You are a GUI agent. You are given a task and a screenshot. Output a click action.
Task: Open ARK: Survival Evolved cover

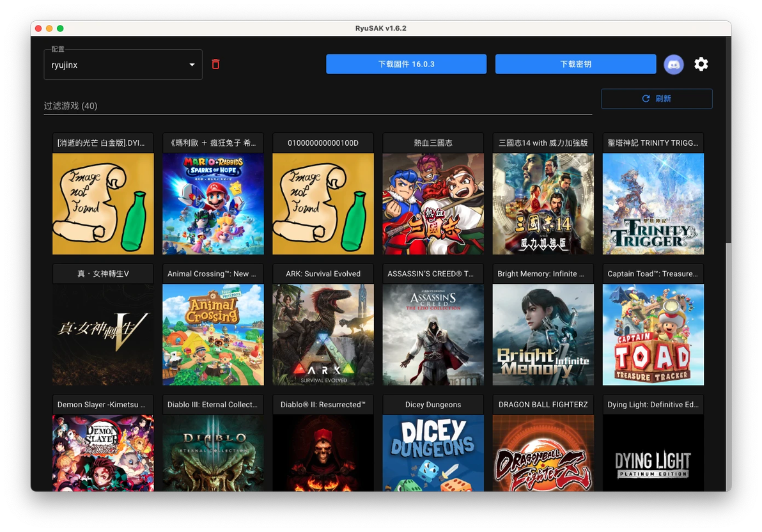(323, 334)
